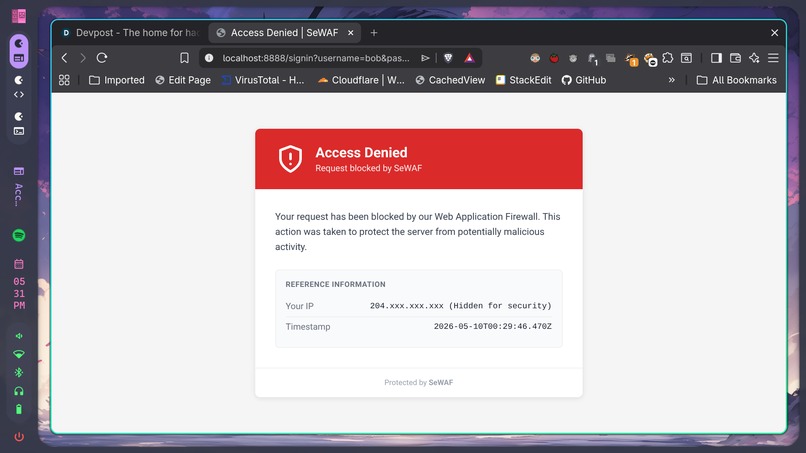The image size is (806, 453).
Task: Open the extensions puzzle piece menu
Action: [x=668, y=58]
